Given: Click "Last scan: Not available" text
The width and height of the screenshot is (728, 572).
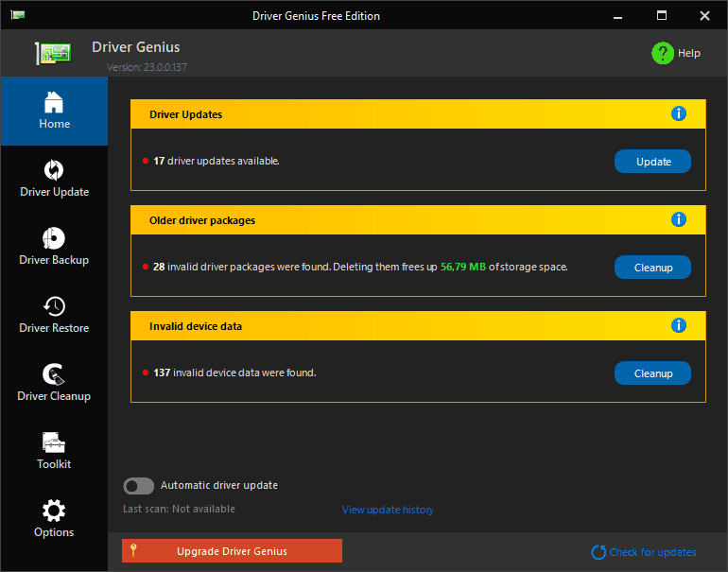Looking at the screenshot, I should 180,509.
